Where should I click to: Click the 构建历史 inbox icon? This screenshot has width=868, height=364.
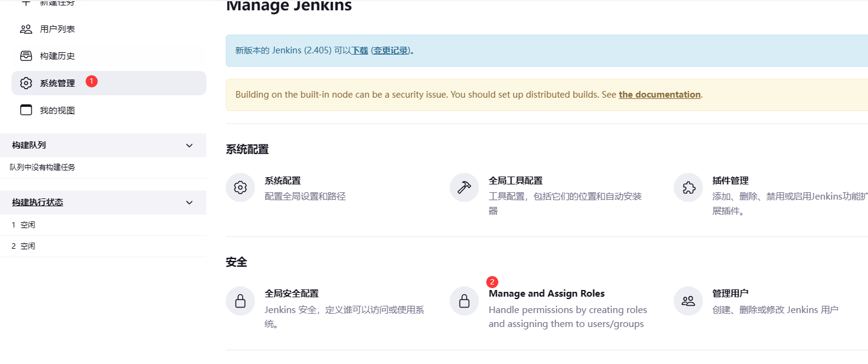pyautogui.click(x=26, y=56)
